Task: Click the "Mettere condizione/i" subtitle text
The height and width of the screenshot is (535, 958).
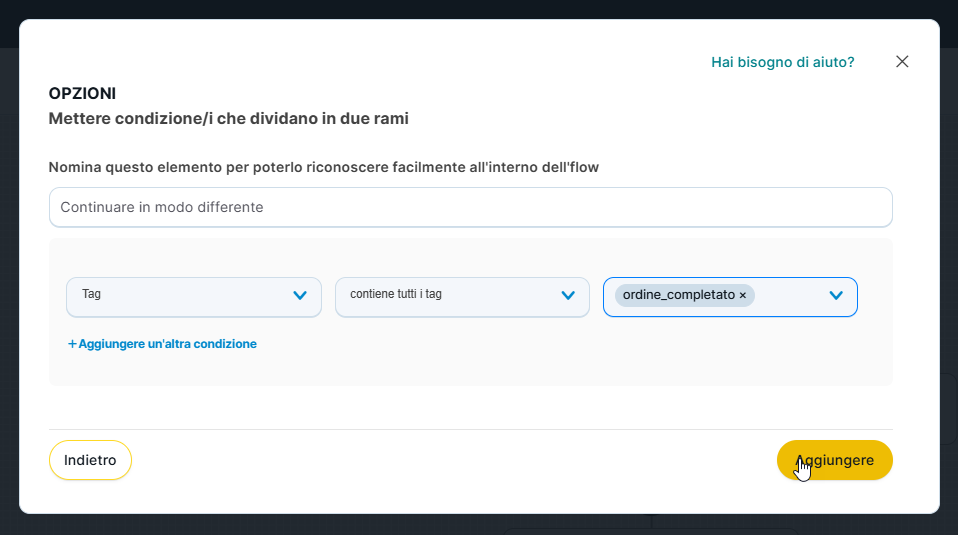Action: [x=228, y=118]
